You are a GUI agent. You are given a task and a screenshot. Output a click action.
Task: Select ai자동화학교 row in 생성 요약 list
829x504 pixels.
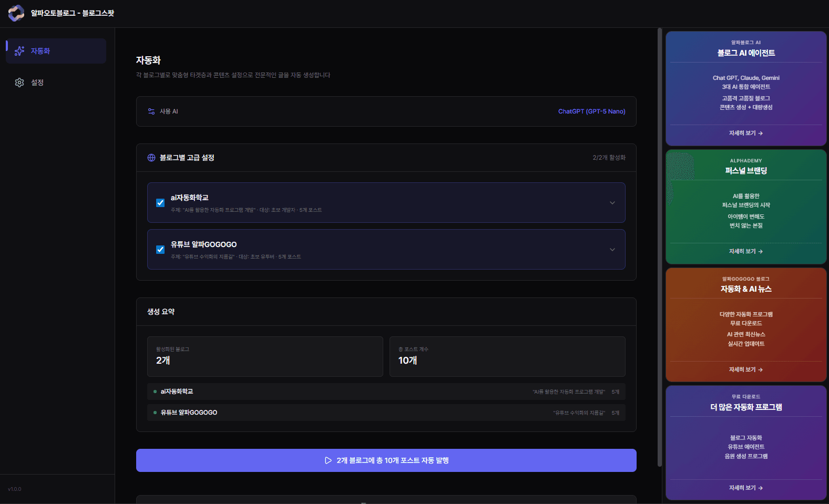pos(386,392)
